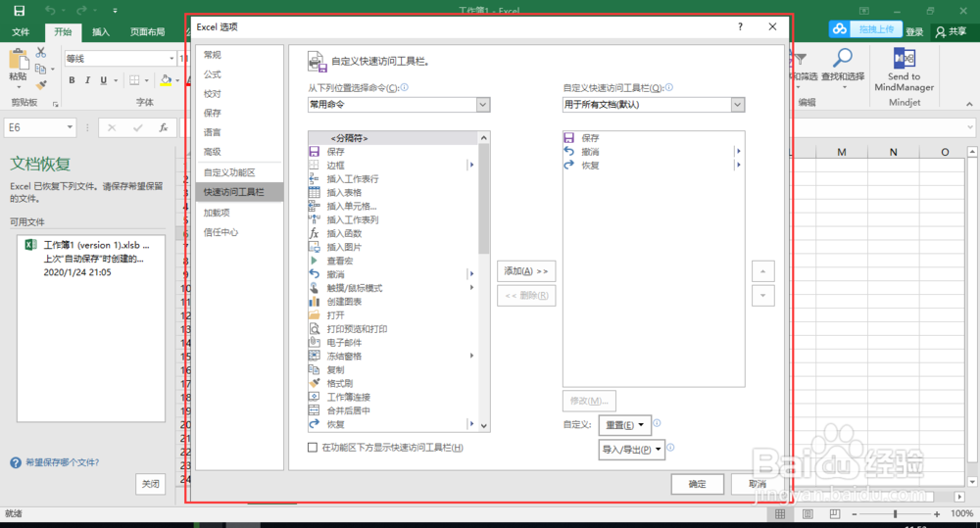Select 插入工作表列 command
This screenshot has height=528, width=980.
(393, 220)
